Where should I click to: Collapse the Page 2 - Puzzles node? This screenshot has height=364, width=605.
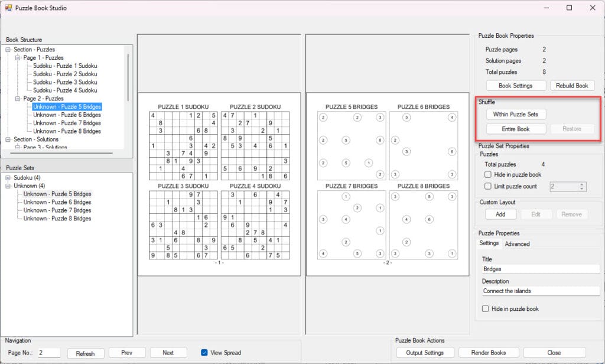coord(18,99)
